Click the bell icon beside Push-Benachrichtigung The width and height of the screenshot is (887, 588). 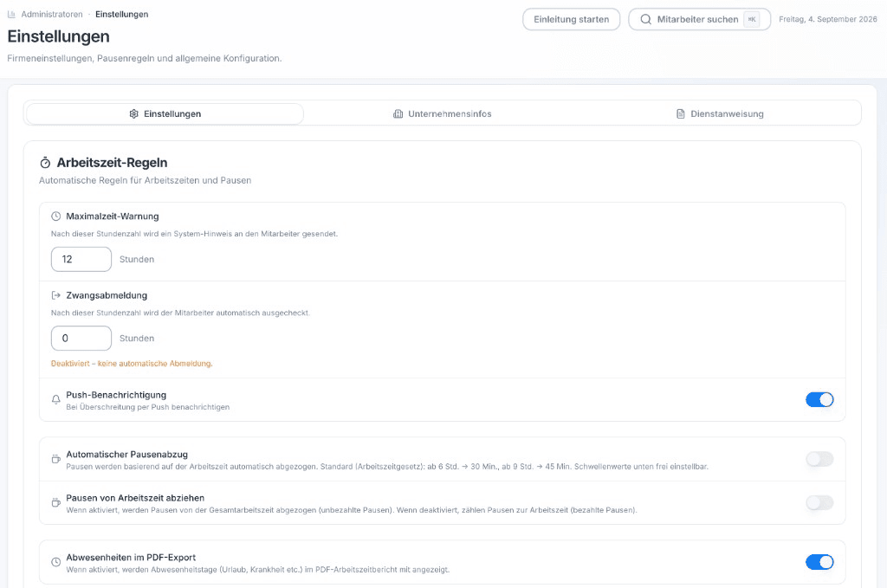56,400
